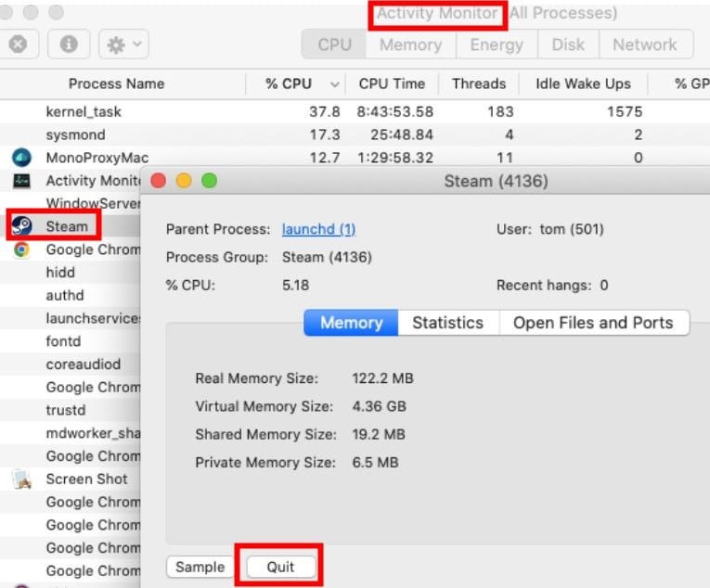The image size is (710, 588).
Task: Sort by Process Name column
Action: pos(116,83)
